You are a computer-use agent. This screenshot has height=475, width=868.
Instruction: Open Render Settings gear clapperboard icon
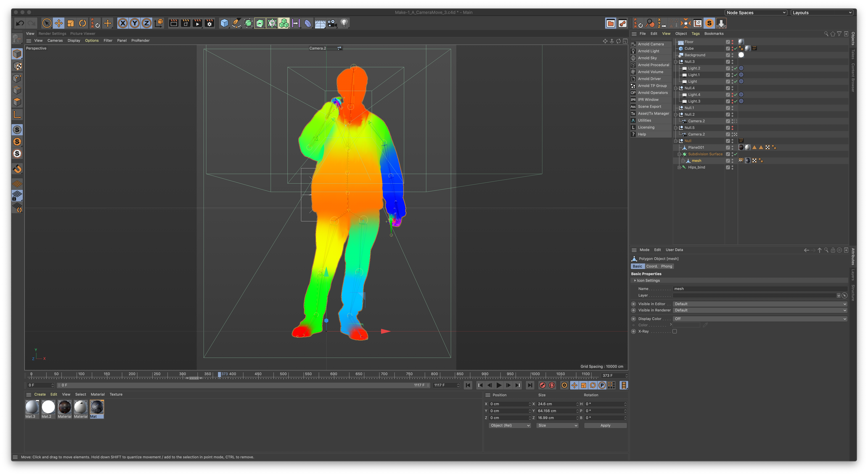(x=210, y=23)
